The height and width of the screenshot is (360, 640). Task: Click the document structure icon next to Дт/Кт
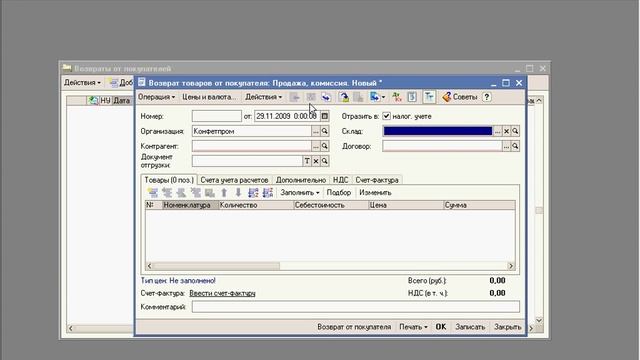412,97
